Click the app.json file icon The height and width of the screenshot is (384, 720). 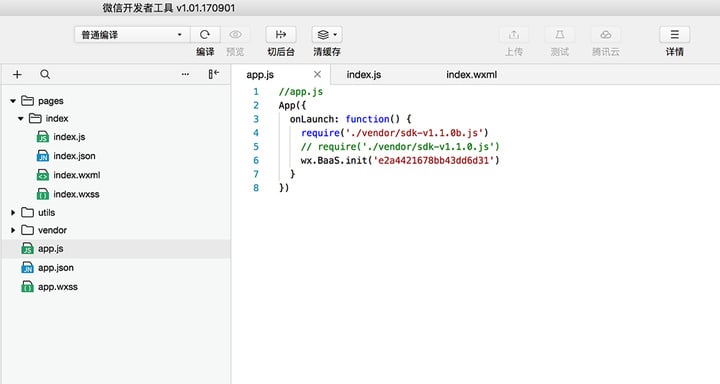28,268
